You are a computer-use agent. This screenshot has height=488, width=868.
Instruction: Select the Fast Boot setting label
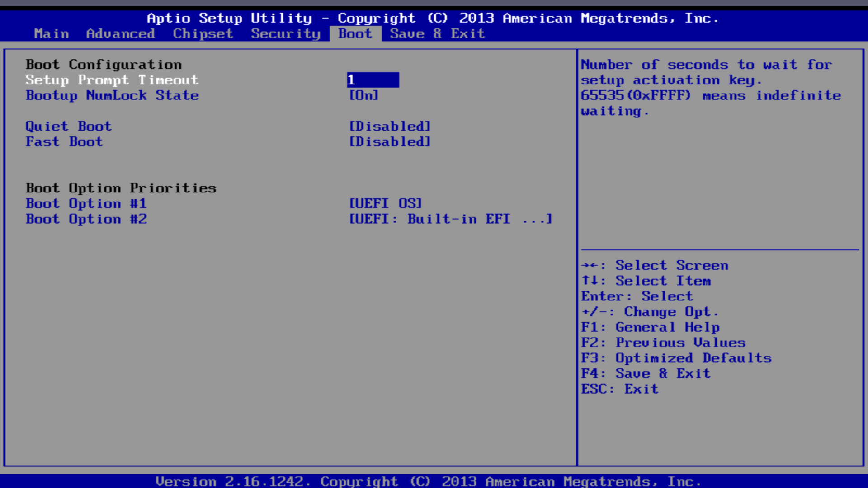pyautogui.click(x=64, y=142)
